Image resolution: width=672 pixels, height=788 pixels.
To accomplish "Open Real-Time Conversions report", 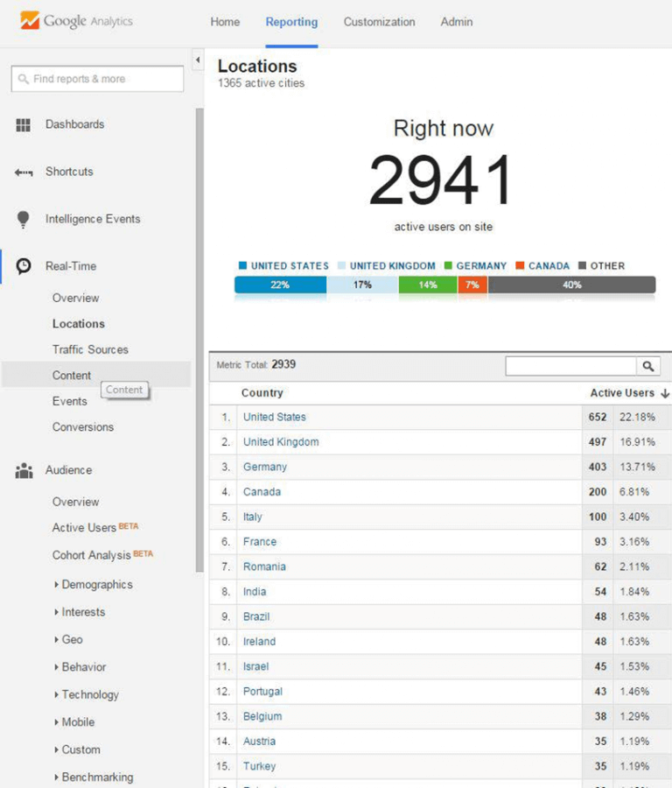I will 83,426.
